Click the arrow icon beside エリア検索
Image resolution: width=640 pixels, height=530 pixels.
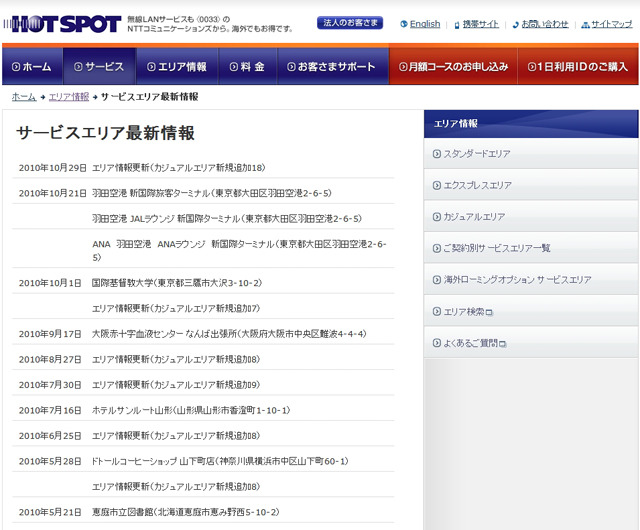pos(437,312)
